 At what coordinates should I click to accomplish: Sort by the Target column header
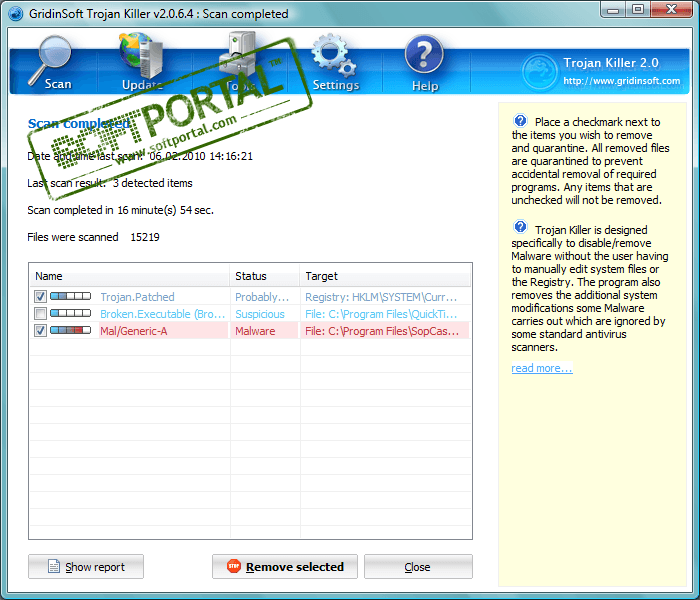tap(385, 276)
